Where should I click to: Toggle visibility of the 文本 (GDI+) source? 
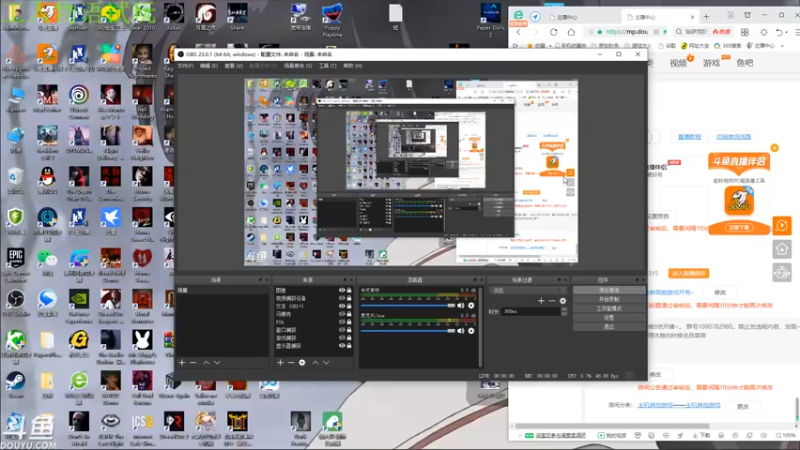[342, 306]
